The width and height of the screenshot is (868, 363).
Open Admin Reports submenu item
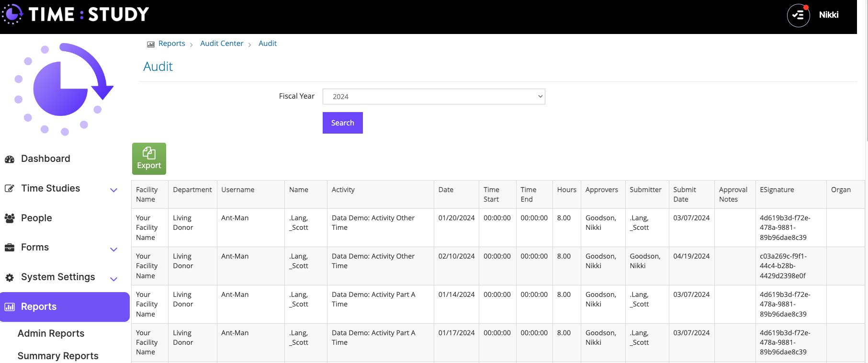(x=51, y=333)
